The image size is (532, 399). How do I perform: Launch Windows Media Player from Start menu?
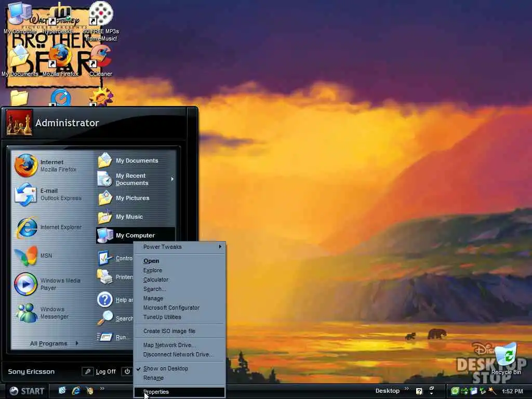[x=51, y=284]
